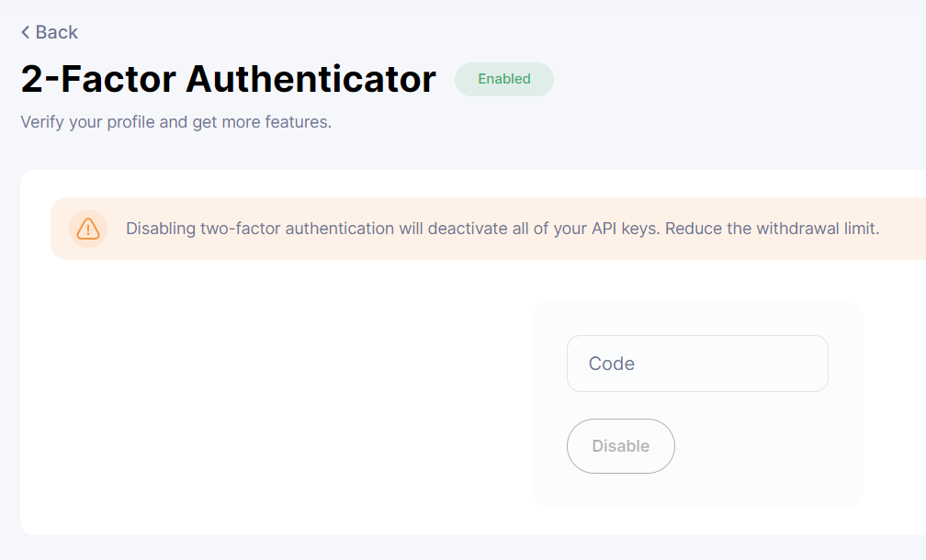Click the orange warning triangle icon
This screenshot has width=926, height=560.
pyautogui.click(x=88, y=229)
